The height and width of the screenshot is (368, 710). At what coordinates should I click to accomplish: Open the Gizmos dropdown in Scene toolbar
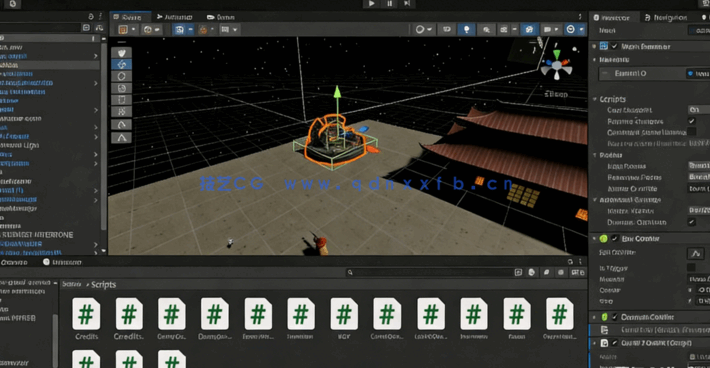[x=575, y=29]
